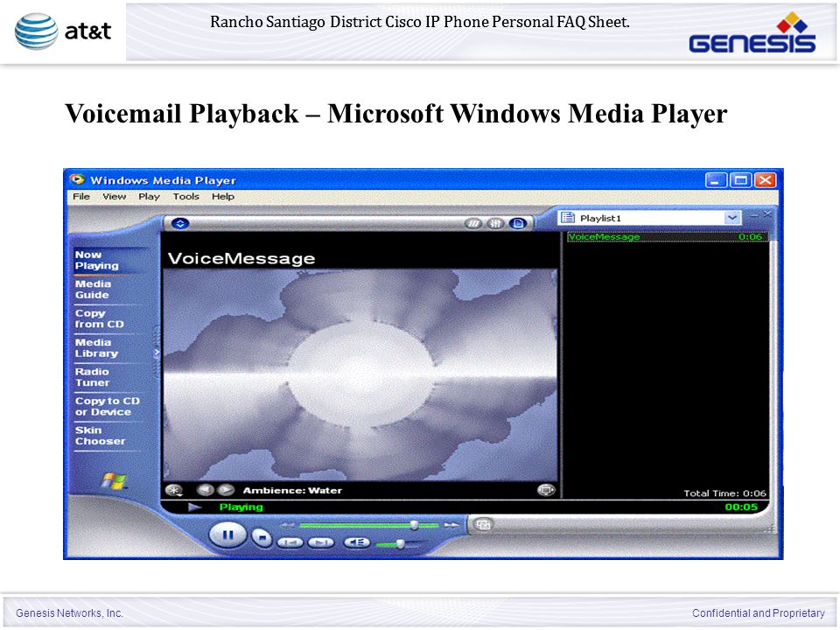Open the Help menu
The width and height of the screenshot is (840, 630).
click(223, 197)
